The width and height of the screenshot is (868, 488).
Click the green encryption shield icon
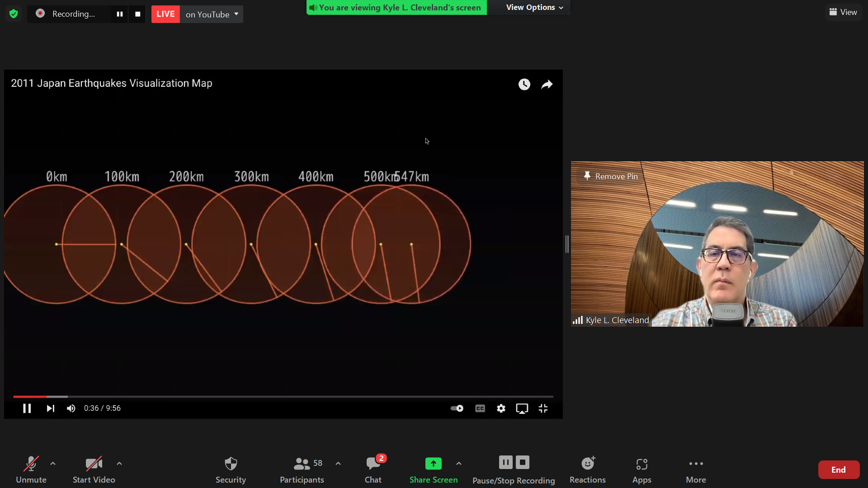tap(14, 14)
